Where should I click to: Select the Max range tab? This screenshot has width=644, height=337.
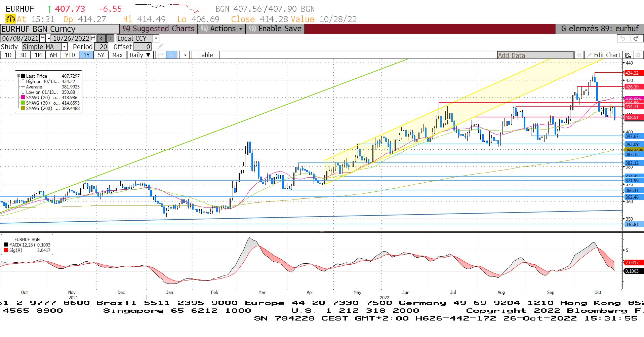(x=117, y=55)
